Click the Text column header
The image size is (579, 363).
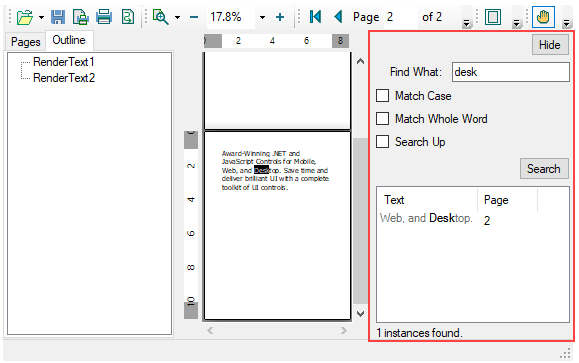tap(427, 200)
